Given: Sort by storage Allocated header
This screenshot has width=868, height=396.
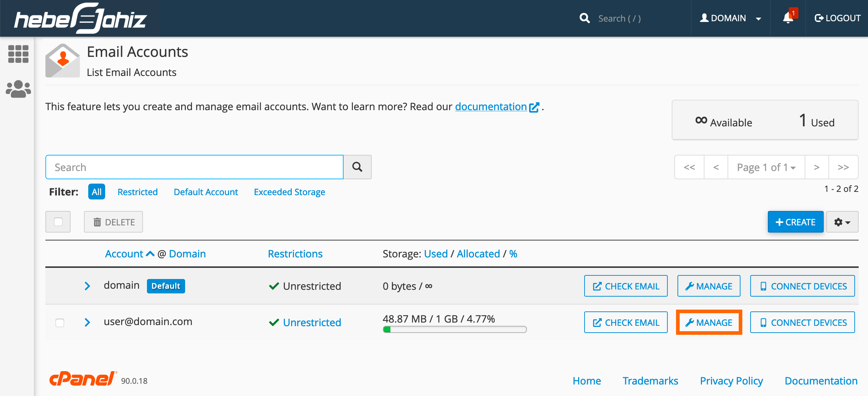Looking at the screenshot, I should [478, 254].
